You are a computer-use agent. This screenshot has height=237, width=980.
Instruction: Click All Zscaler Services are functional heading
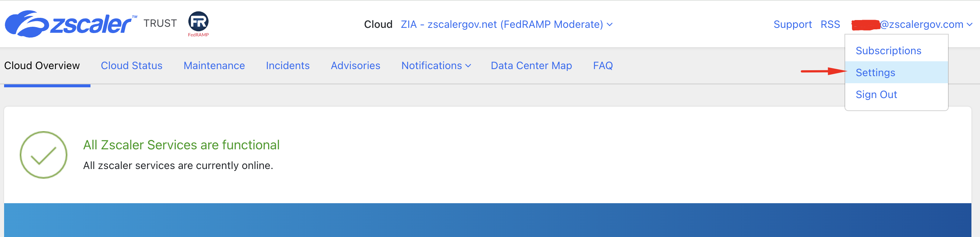(181, 145)
